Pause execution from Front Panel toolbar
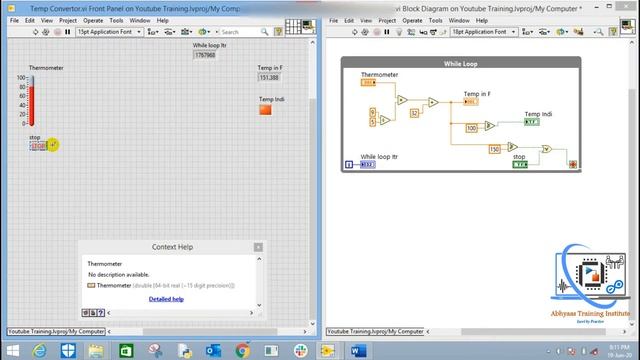The height and width of the screenshot is (360, 640). [68, 32]
